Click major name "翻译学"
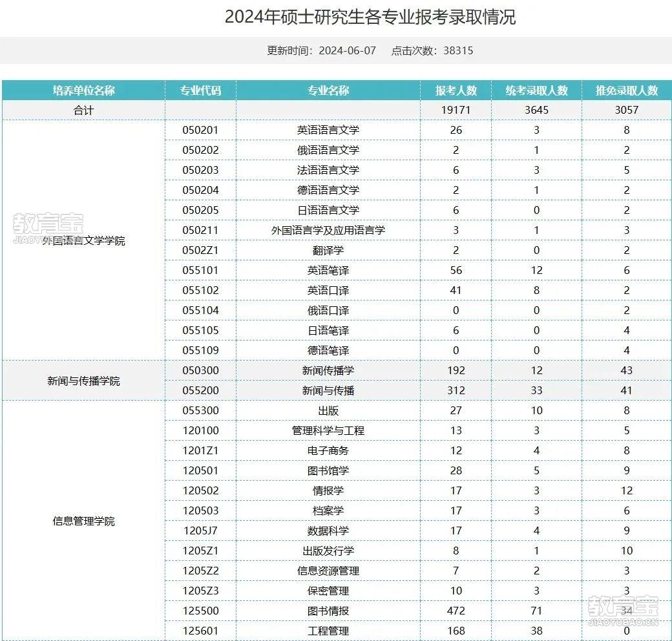The width and height of the screenshot is (672, 641). [328, 250]
